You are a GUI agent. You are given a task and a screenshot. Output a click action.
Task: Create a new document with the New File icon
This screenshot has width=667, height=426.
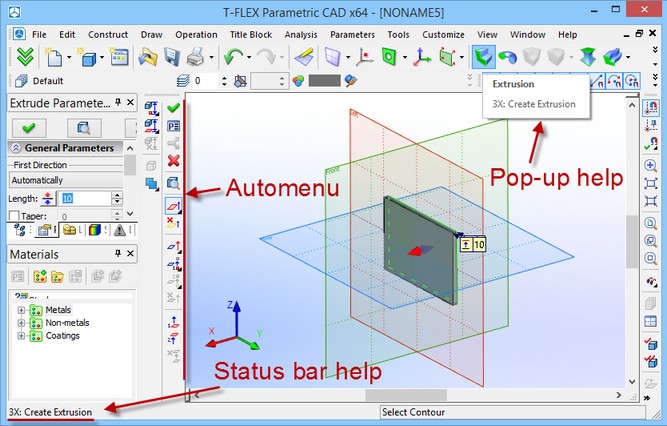coord(54,57)
